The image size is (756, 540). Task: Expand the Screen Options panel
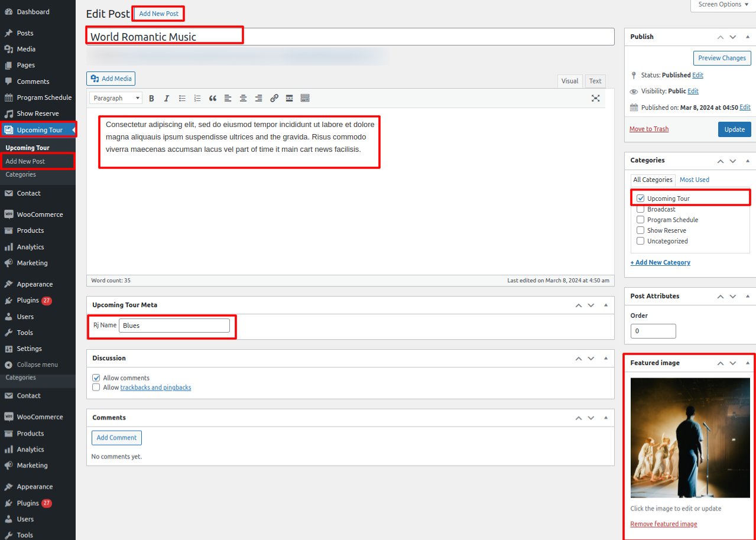723,5
